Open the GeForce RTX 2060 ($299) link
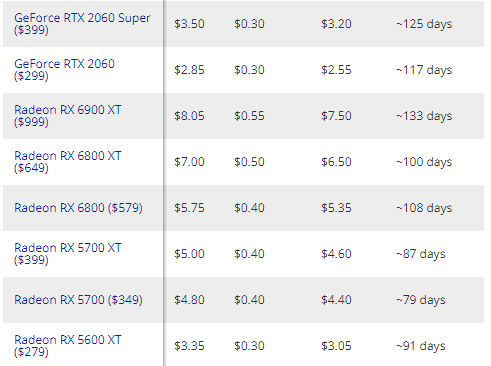Viewport: 491px width, 366px height. [x=64, y=70]
